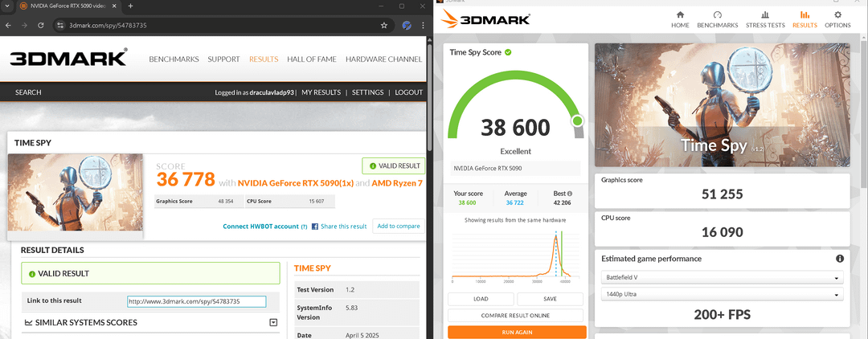
Task: Click the CPU score 16 090 value
Action: (723, 232)
